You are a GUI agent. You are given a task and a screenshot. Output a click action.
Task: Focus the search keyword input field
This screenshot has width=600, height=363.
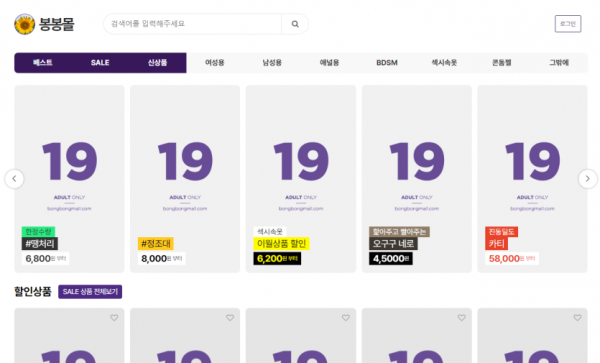tap(192, 24)
